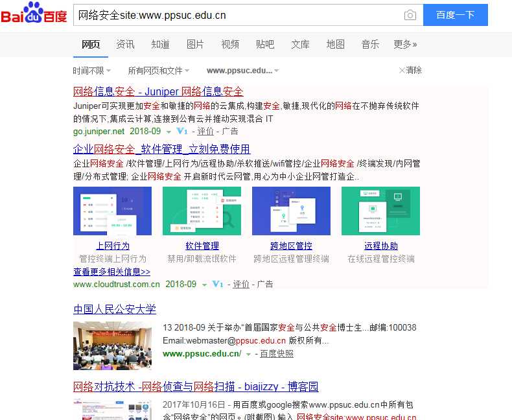Open www.ppsuc.edu... site filter dropdown
The width and height of the screenshot is (512, 420).
(x=242, y=71)
